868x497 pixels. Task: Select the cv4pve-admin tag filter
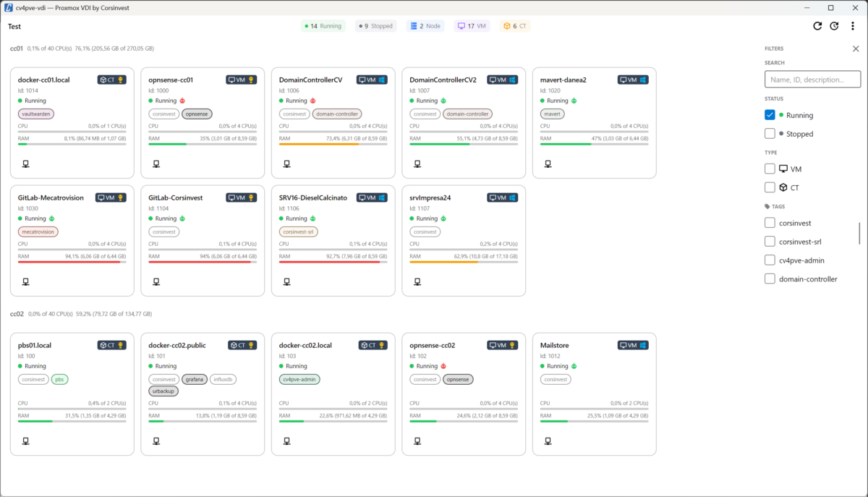pyautogui.click(x=770, y=260)
